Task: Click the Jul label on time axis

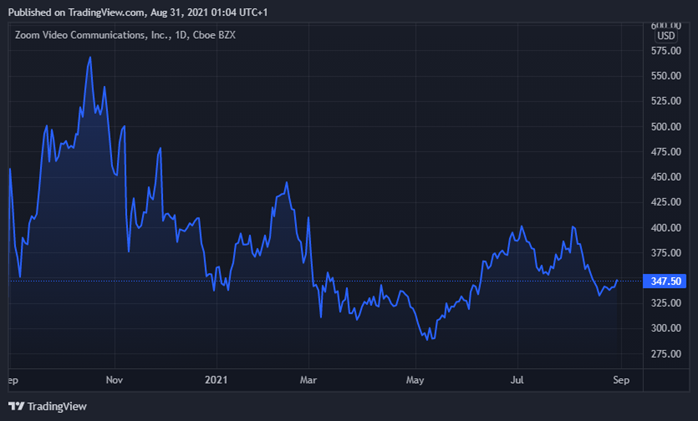Action: click(x=518, y=380)
